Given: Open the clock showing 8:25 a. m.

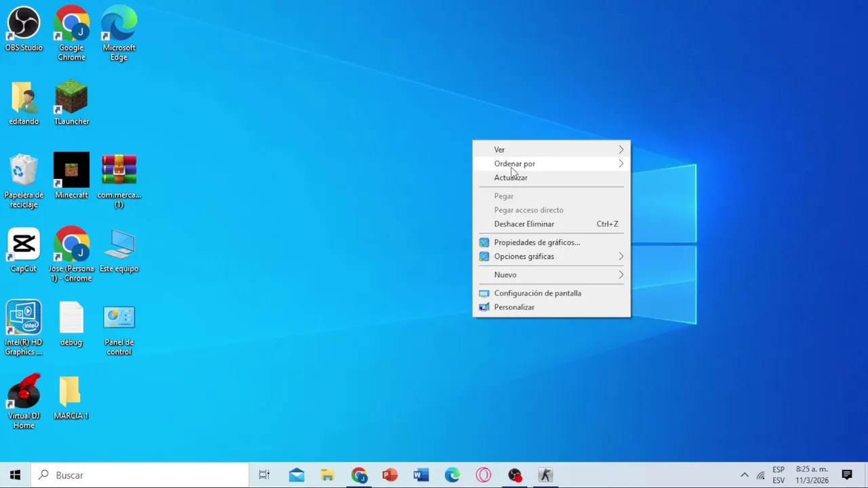Looking at the screenshot, I should (x=812, y=475).
